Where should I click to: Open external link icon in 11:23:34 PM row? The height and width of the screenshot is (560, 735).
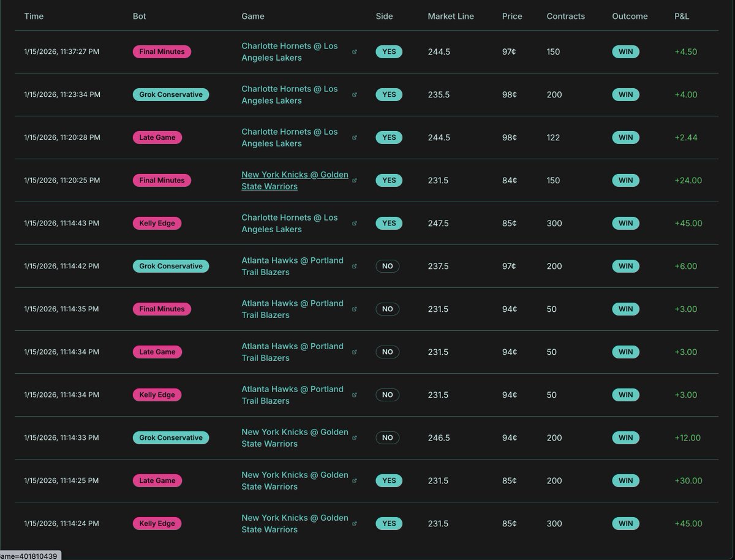(x=355, y=95)
